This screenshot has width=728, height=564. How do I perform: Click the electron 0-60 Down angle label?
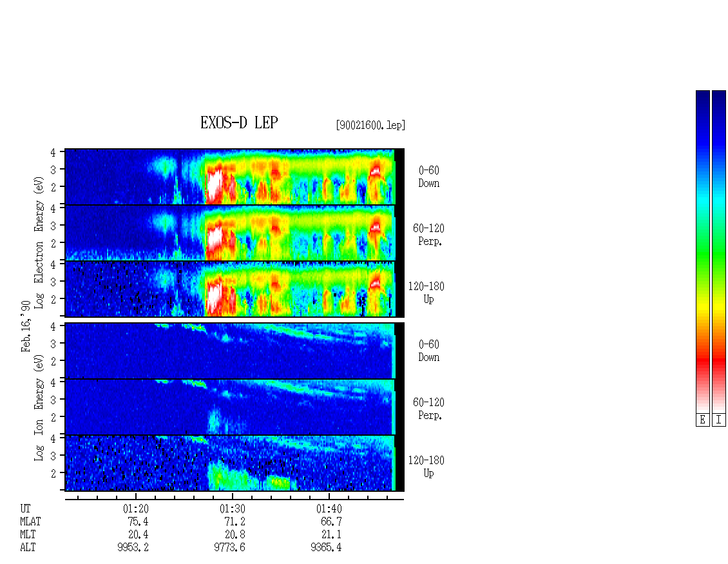428,177
